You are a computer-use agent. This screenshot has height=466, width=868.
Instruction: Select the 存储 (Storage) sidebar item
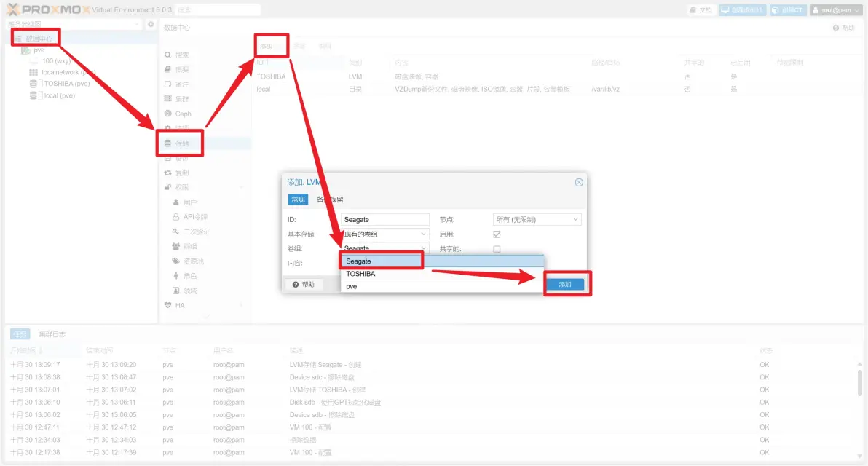(x=179, y=143)
